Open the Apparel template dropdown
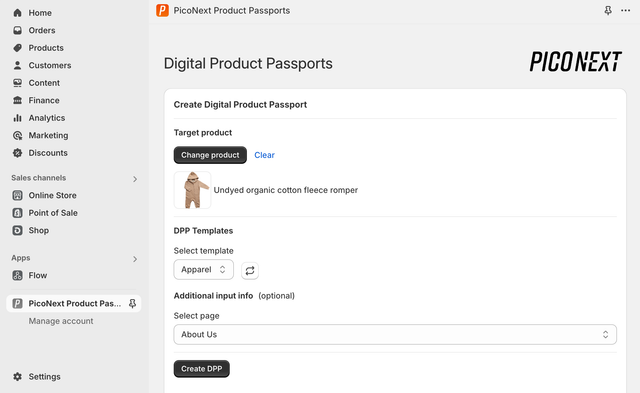 click(204, 270)
